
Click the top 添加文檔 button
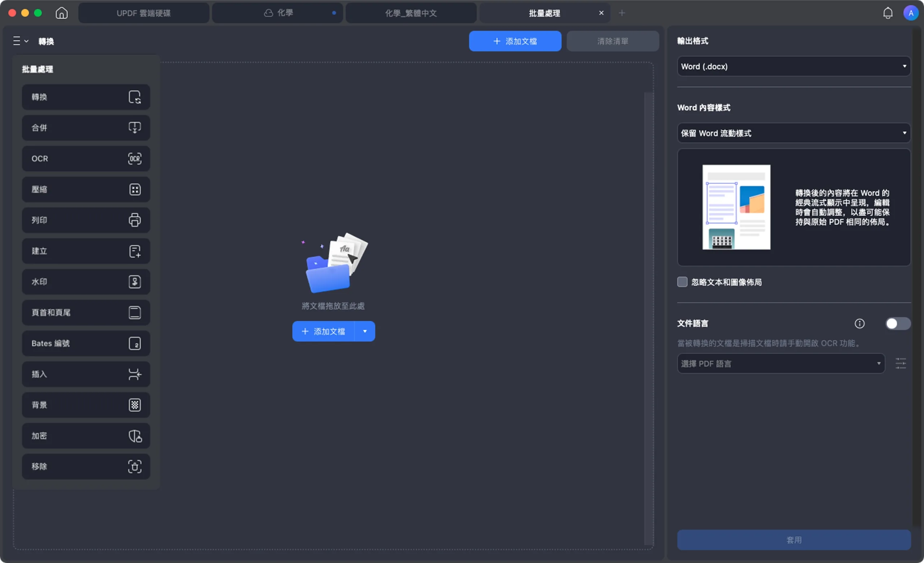(515, 41)
